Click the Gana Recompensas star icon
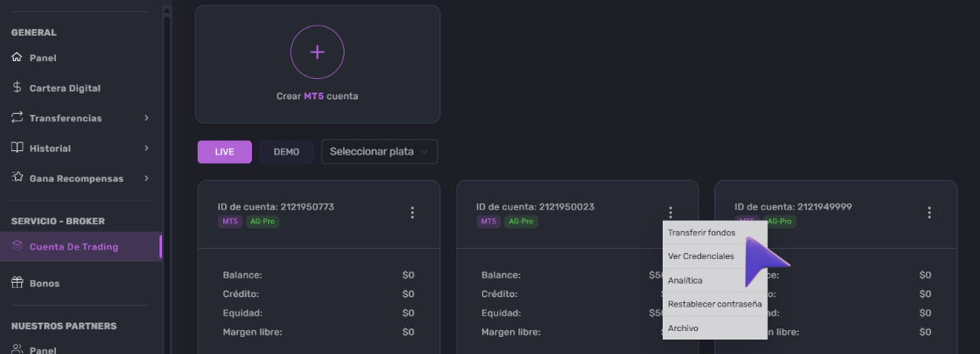This screenshot has height=354, width=980. click(x=17, y=177)
